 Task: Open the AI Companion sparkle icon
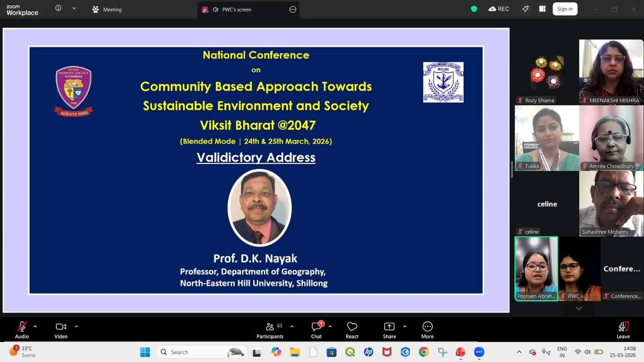coord(525,9)
